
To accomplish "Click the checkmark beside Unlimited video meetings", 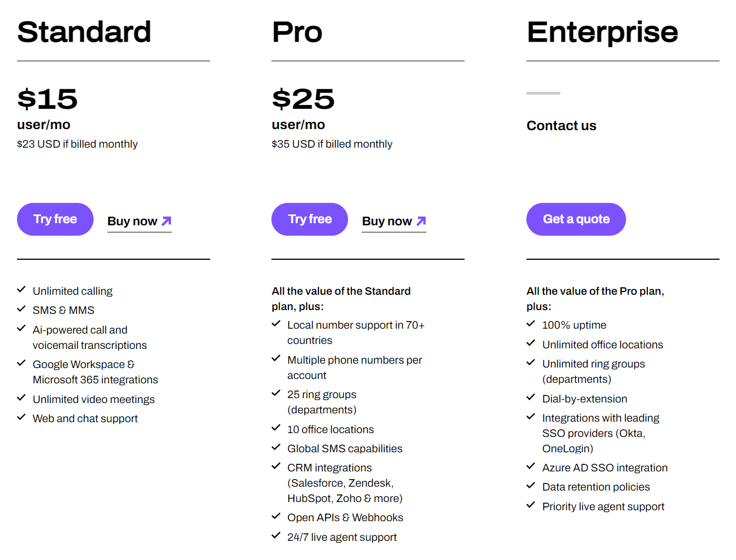I will pos(21,398).
